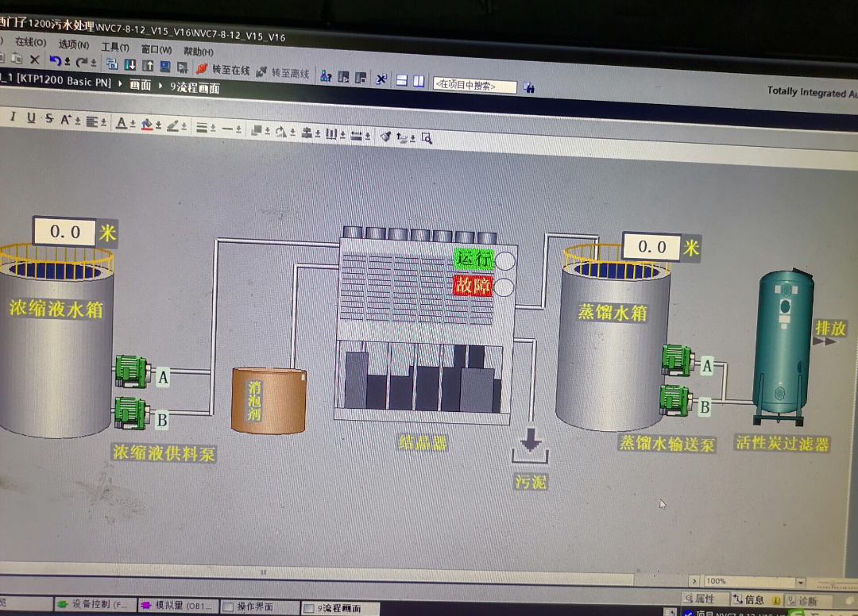
Task: Open the 选项(N) menu
Action: [x=73, y=44]
